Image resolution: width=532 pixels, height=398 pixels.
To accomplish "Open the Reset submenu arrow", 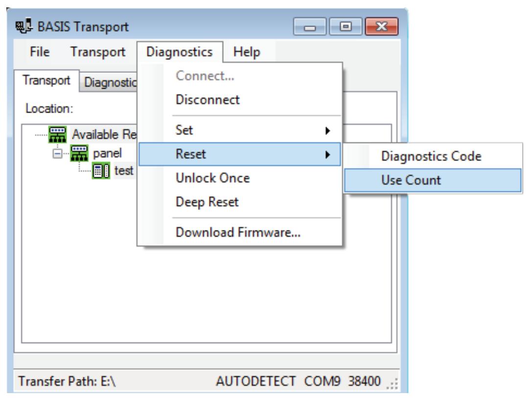I will coord(327,155).
